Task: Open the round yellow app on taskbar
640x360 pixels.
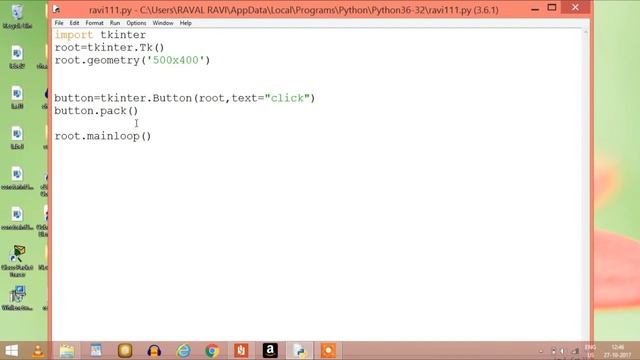Action: 125,351
